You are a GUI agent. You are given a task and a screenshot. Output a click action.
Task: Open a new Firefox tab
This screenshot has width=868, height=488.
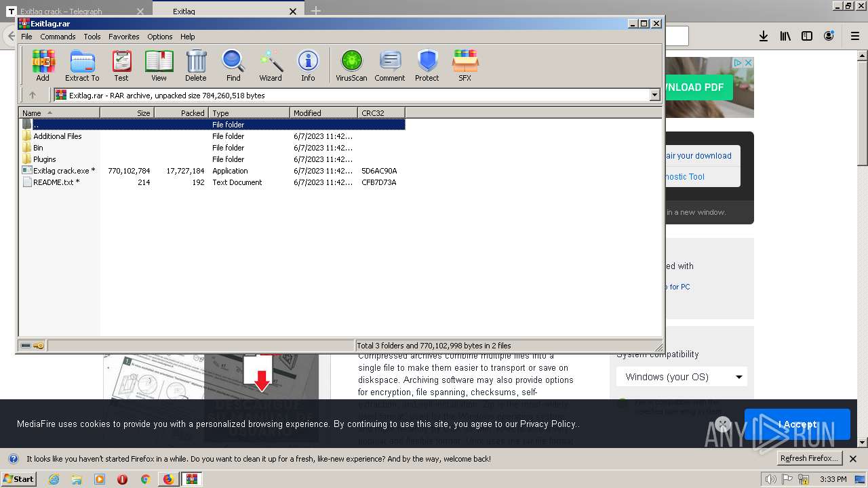pos(316,11)
